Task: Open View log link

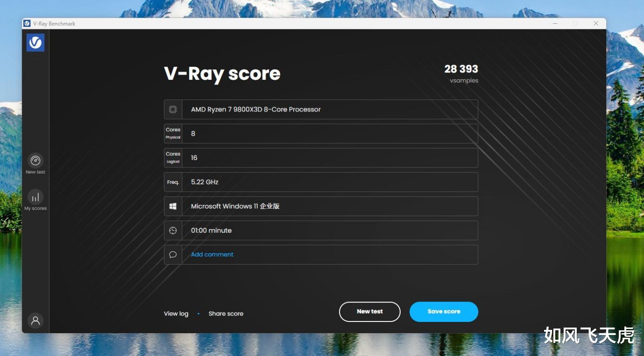Action: point(176,314)
